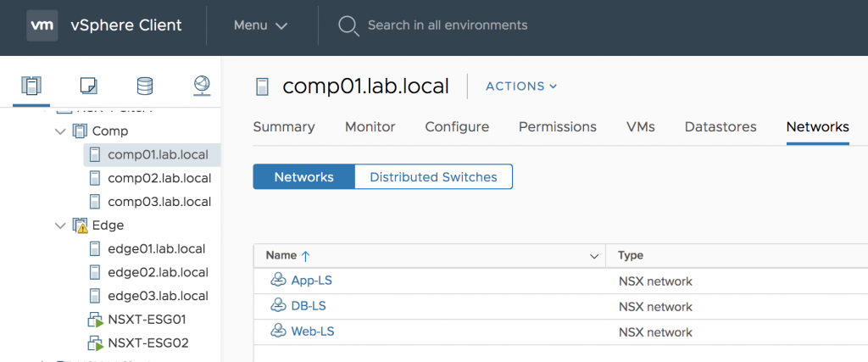The height and width of the screenshot is (362, 868).
Task: Sort by the Name column header
Action: coord(280,256)
